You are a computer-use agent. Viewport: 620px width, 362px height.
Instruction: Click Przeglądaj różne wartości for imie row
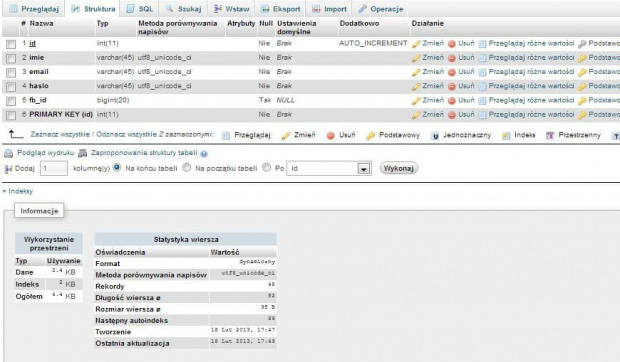pos(531,57)
